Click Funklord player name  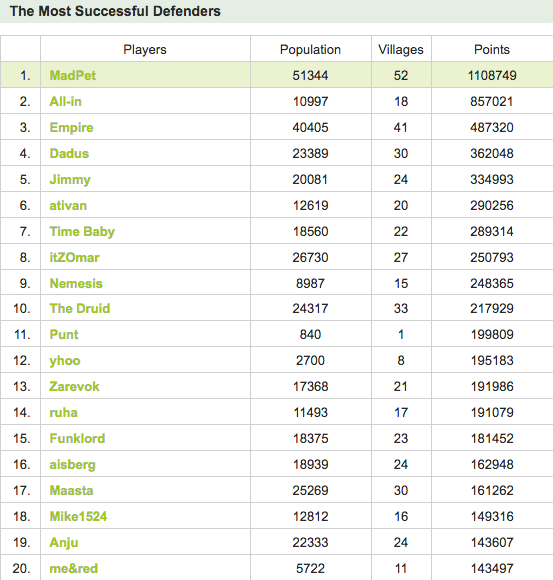(x=77, y=438)
